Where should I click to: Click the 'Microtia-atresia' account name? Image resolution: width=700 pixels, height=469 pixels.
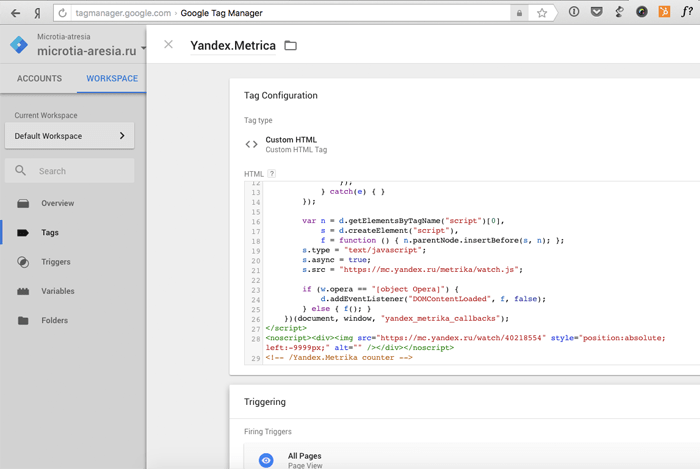[x=64, y=37]
